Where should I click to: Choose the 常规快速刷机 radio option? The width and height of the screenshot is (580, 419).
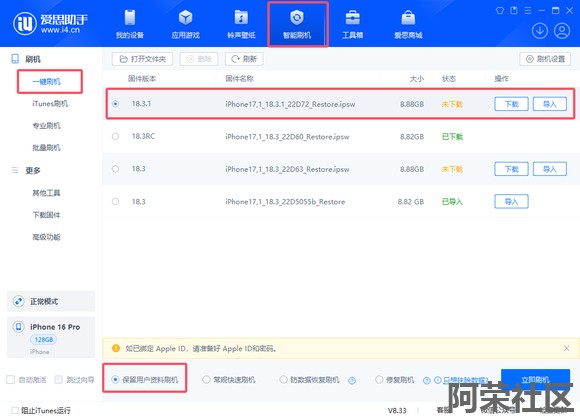click(206, 379)
